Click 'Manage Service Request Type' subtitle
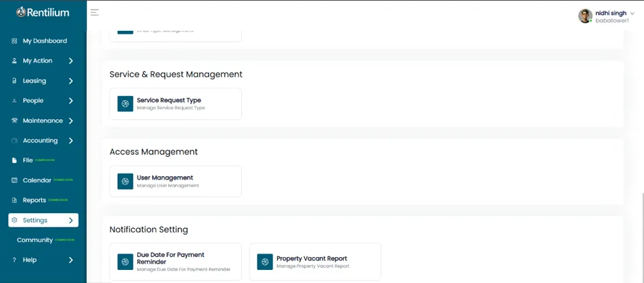This screenshot has height=283, width=644. click(x=171, y=108)
